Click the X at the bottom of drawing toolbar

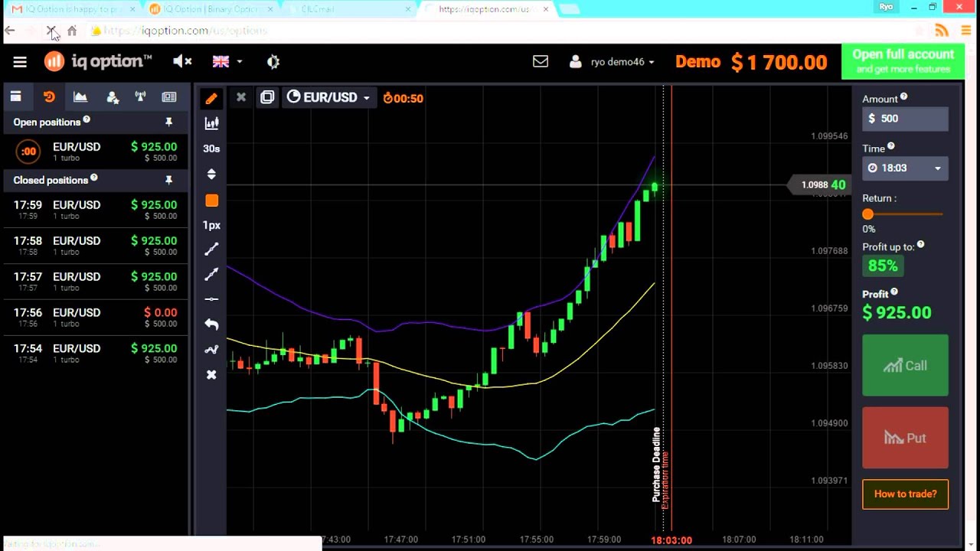[211, 374]
